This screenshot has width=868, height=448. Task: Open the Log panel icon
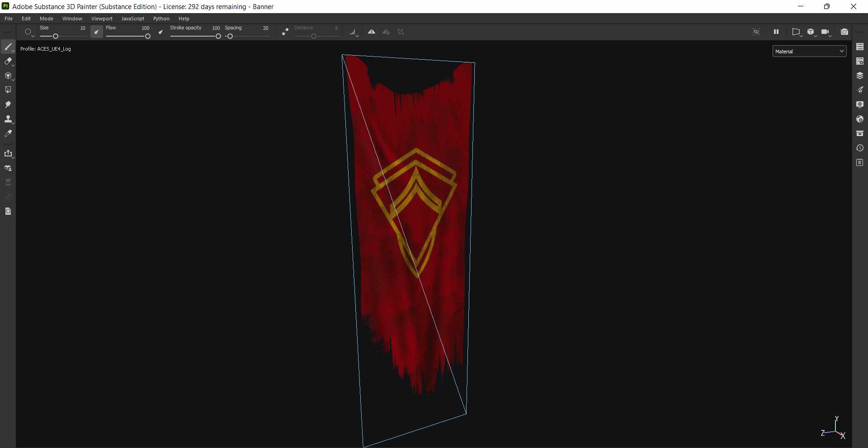860,162
